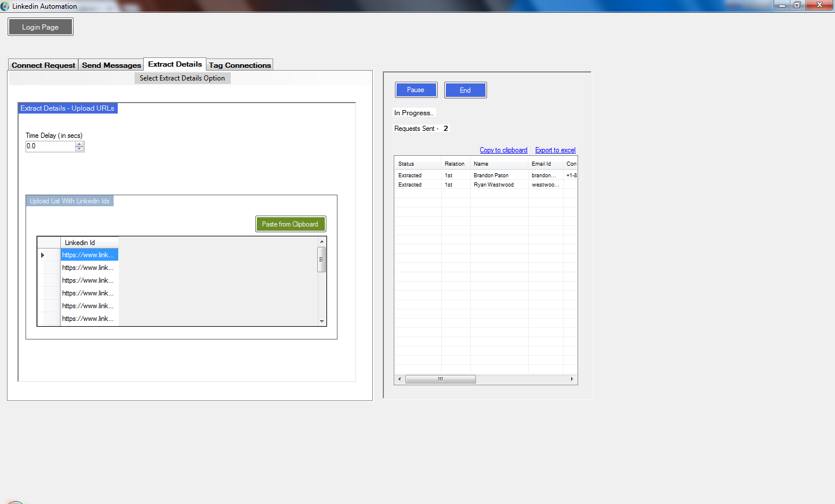This screenshot has width=835, height=504.
Task: Click the Name column header
Action: click(499, 164)
